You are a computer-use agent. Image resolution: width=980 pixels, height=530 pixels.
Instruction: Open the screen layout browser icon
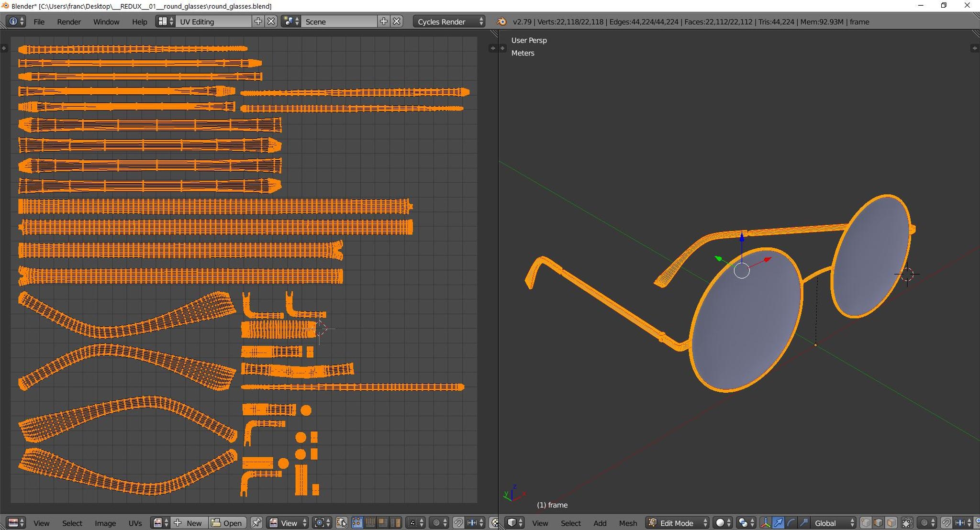coord(166,22)
